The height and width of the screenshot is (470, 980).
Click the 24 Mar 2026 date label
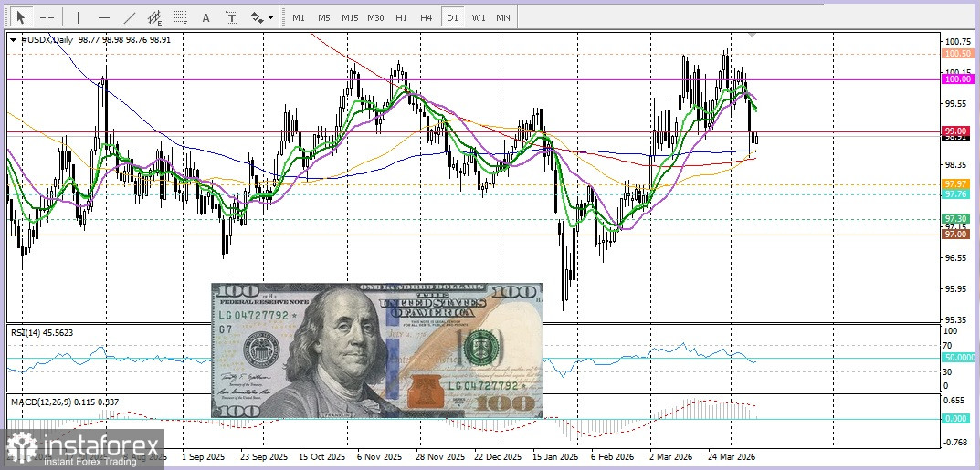coord(731,456)
